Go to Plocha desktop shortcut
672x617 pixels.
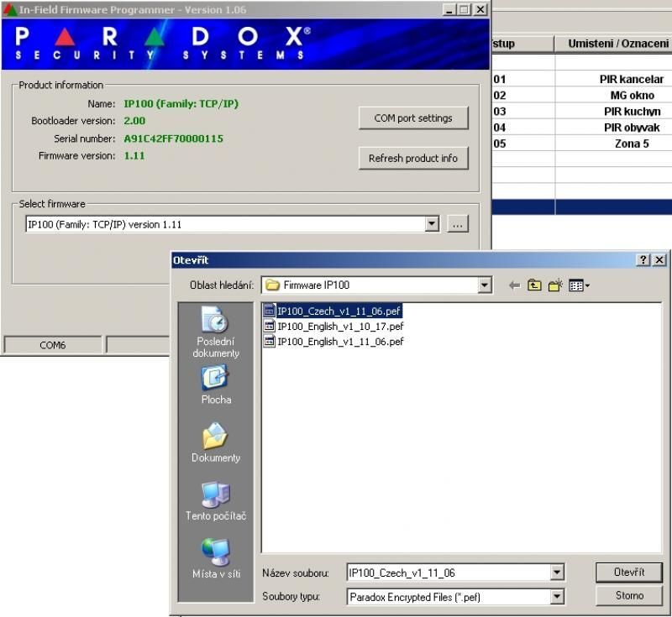point(216,385)
